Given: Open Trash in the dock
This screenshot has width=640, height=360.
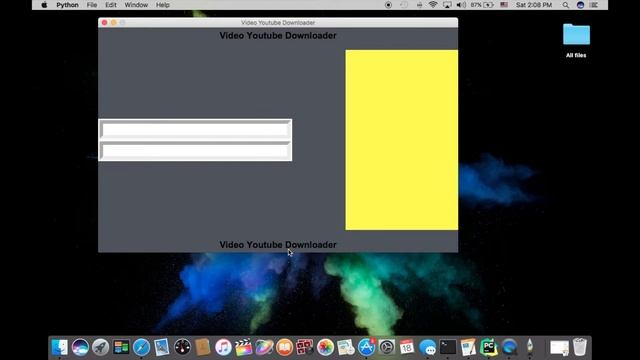Looking at the screenshot, I should coord(580,347).
